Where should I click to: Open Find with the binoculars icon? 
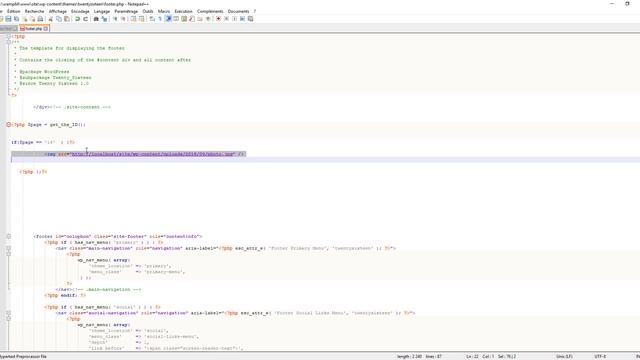(96, 19)
